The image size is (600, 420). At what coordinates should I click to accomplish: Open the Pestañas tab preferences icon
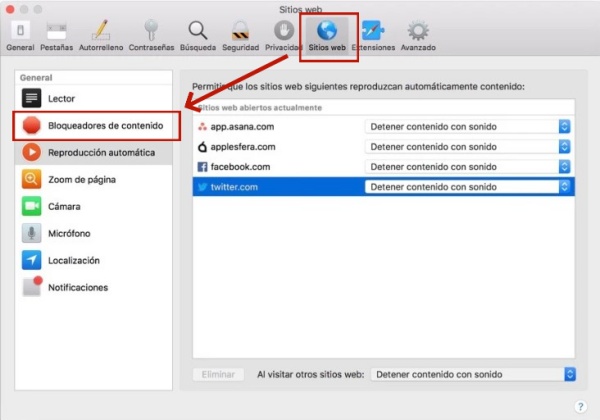(x=57, y=31)
